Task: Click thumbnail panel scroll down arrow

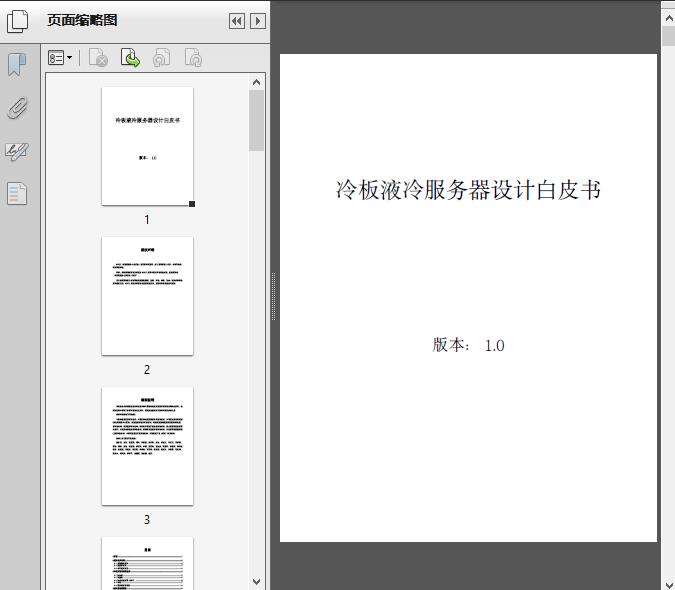Action: point(257,582)
